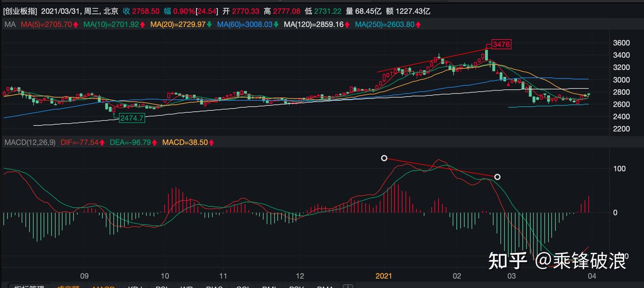Viewport: 644px width, 288px height.
Task: Select the DMA indicator
Action: 325,286
